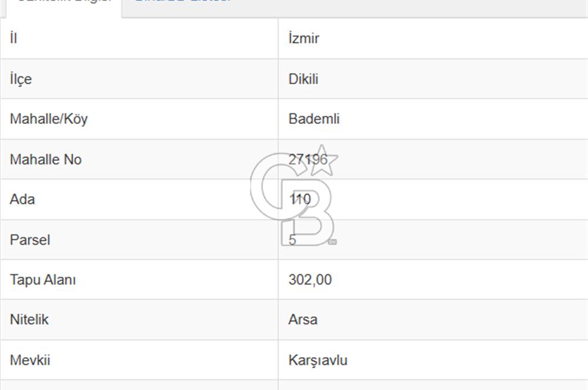Select the Mahalle No label
Viewport: 588px width, 390px height.
(46, 159)
